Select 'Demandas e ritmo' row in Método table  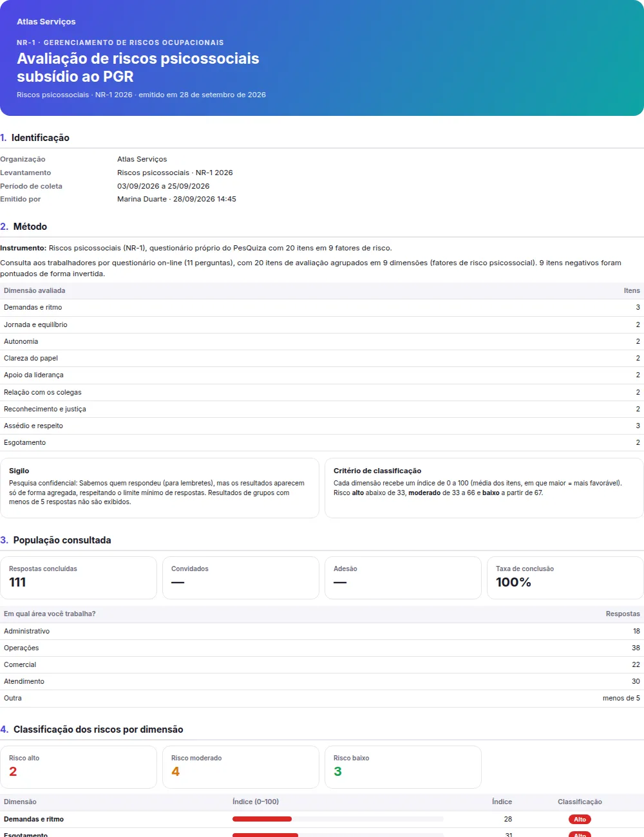pyautogui.click(x=322, y=308)
